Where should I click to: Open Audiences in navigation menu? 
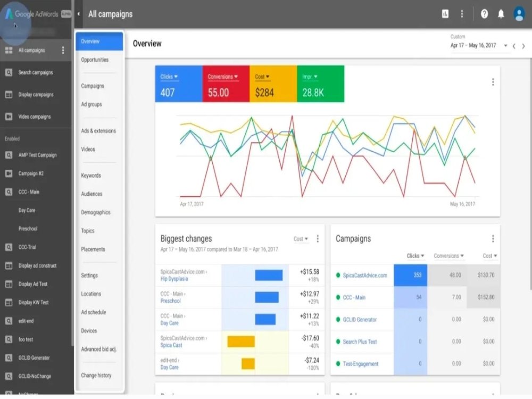coord(92,194)
